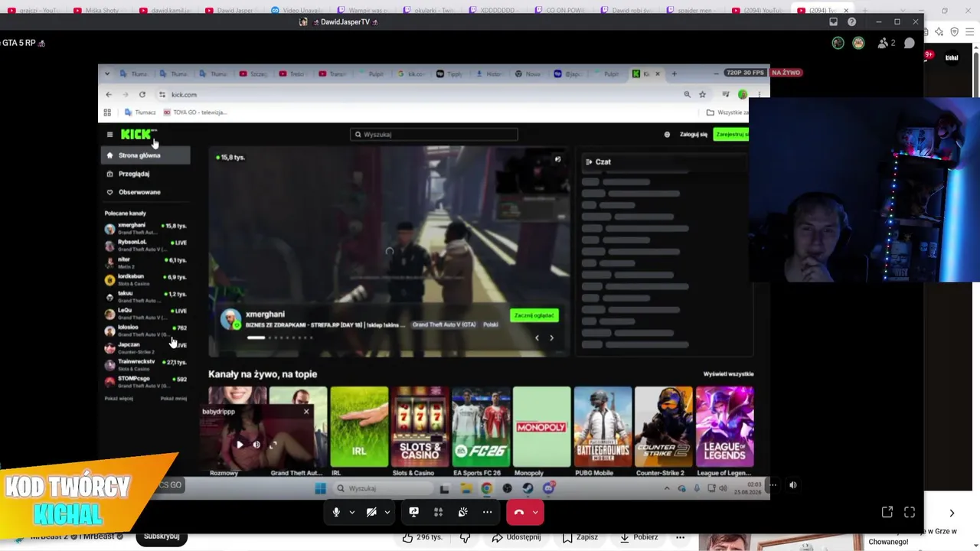Go to next featured stream arrow

[551, 337]
